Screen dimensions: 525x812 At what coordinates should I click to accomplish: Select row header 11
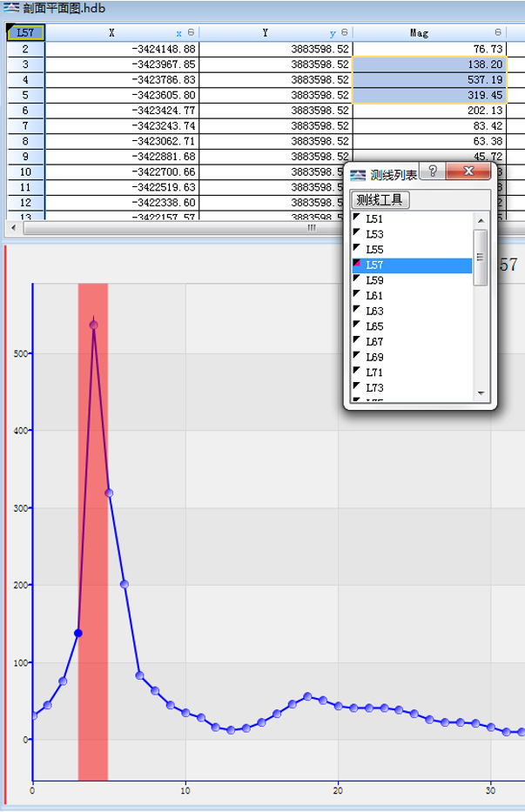25,187
